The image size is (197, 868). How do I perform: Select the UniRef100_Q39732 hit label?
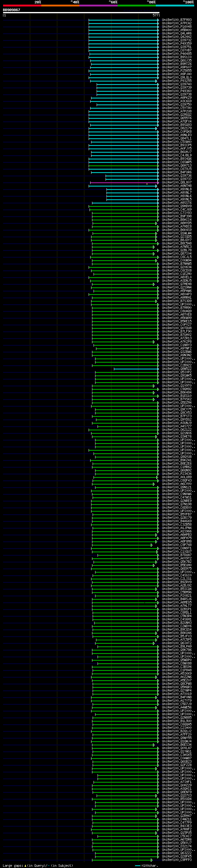pos(177,40)
